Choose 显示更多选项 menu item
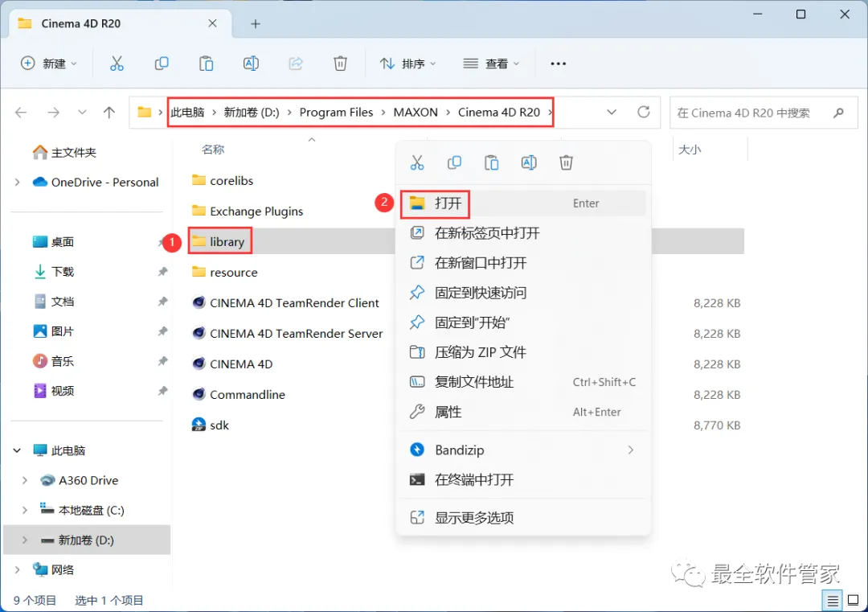 pyautogui.click(x=523, y=518)
